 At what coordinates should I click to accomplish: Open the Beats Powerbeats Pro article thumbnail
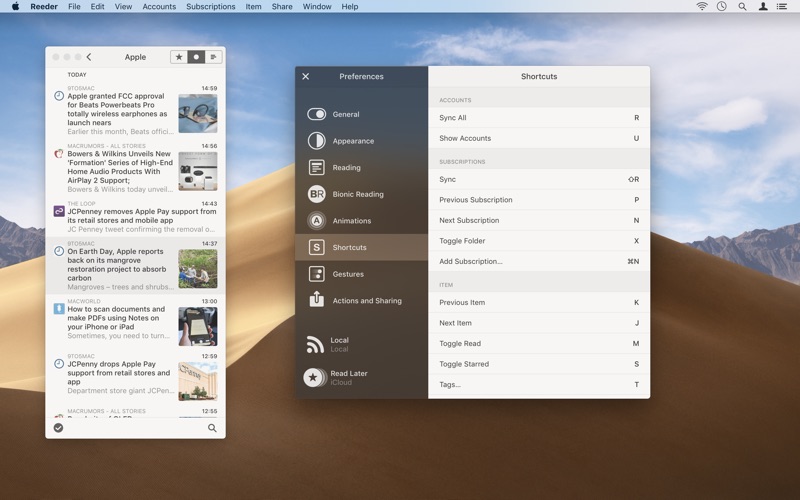[197, 114]
